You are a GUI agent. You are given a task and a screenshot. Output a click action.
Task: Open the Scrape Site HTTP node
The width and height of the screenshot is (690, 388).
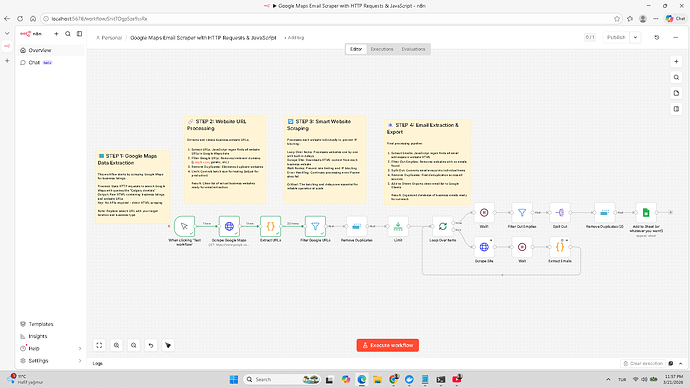click(x=484, y=247)
